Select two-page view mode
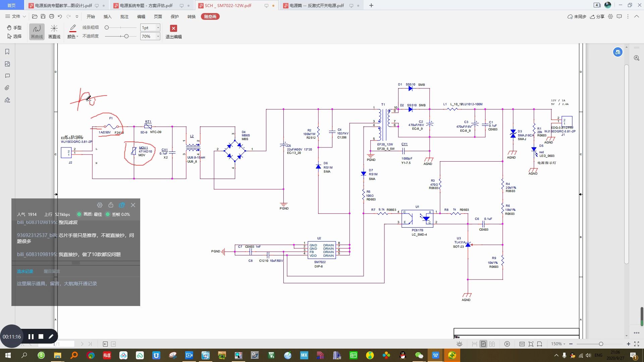This screenshot has width=644, height=362. [x=492, y=344]
